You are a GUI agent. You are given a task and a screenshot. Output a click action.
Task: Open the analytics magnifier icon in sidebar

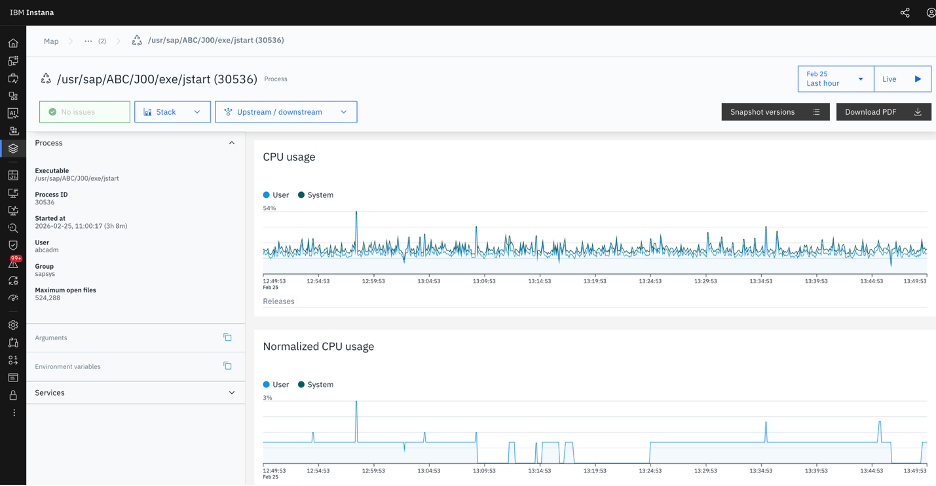(13, 228)
